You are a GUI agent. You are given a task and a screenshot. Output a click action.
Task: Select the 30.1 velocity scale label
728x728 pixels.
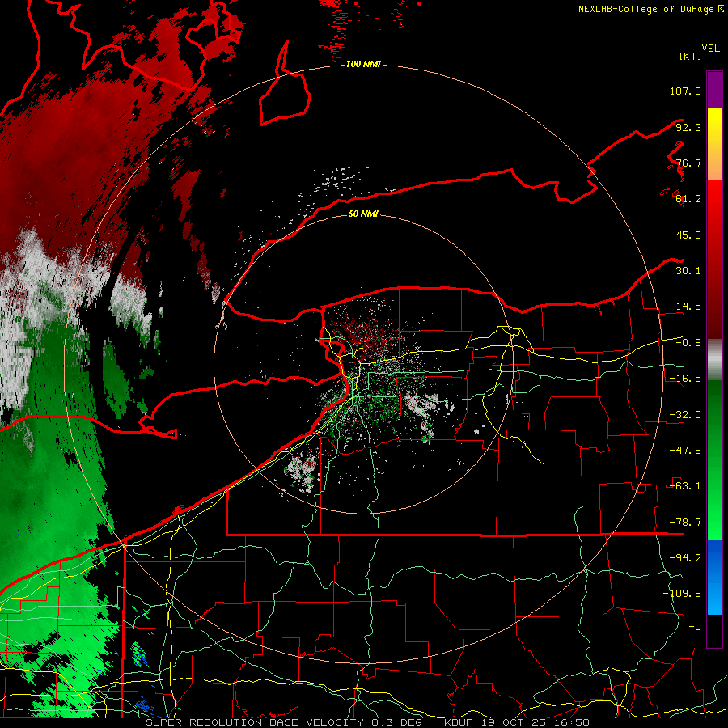click(688, 271)
